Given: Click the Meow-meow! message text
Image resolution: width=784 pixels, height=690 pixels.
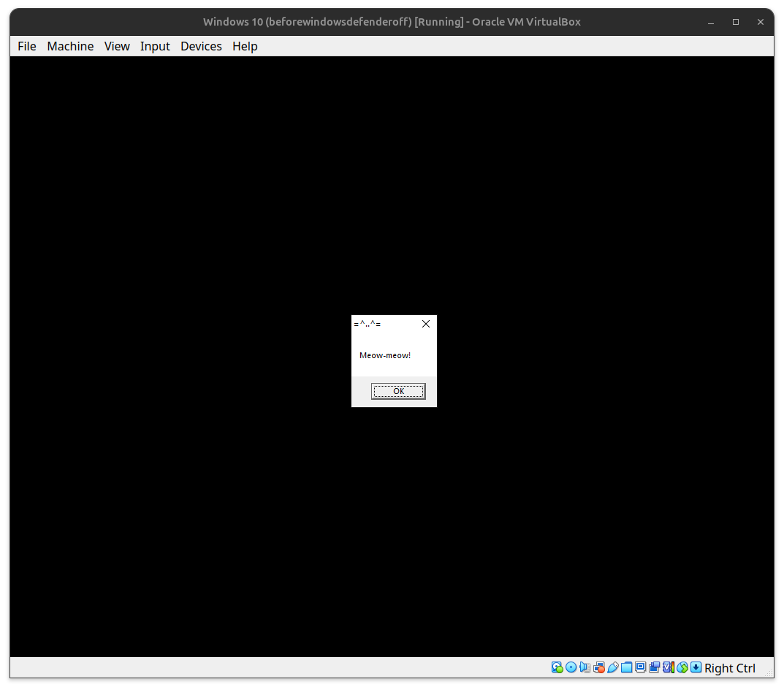Looking at the screenshot, I should [x=385, y=355].
